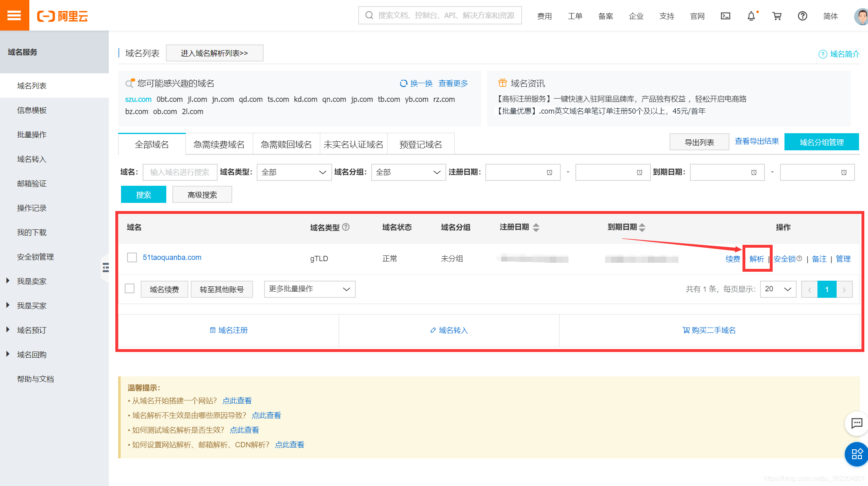Click the 域名注册 icon at bottom panel
Viewport: 868px width, 486px height.
[x=213, y=330]
